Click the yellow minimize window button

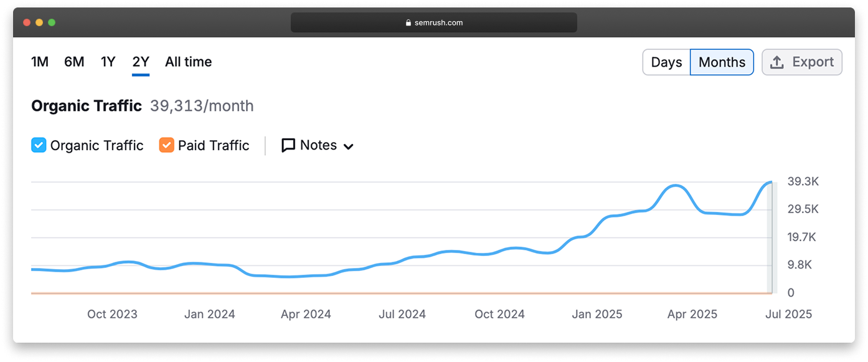[39, 22]
